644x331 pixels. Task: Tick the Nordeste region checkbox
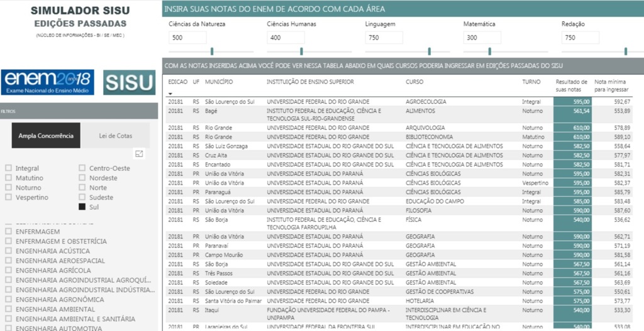pos(82,178)
